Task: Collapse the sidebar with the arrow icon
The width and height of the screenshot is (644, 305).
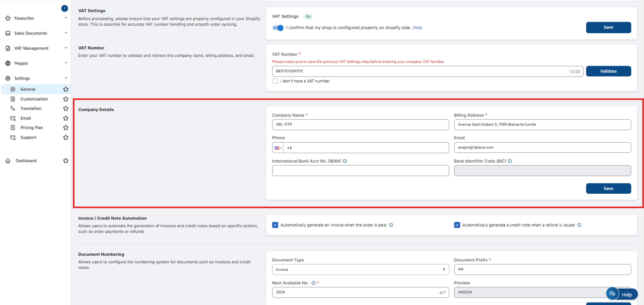Action: pyautogui.click(x=64, y=8)
